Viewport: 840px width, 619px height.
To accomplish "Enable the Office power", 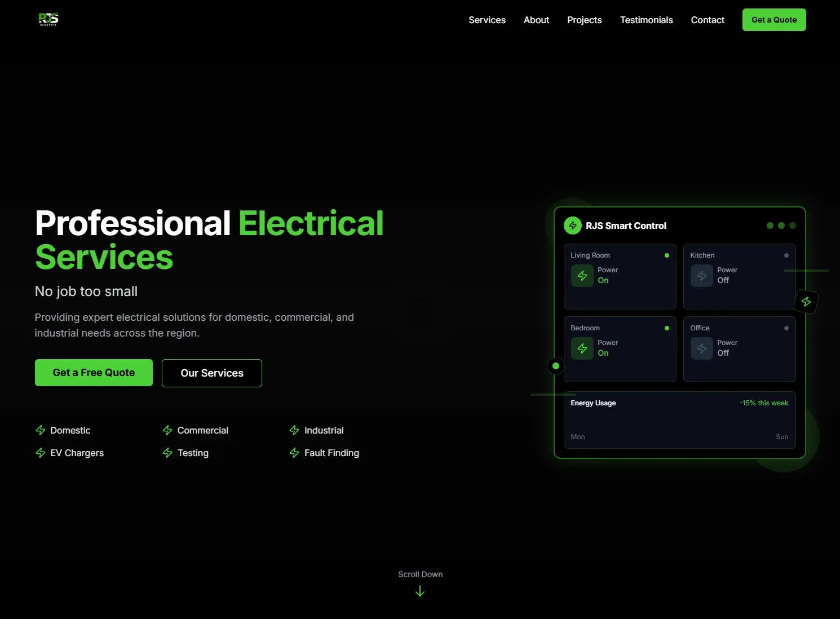I will [x=702, y=348].
